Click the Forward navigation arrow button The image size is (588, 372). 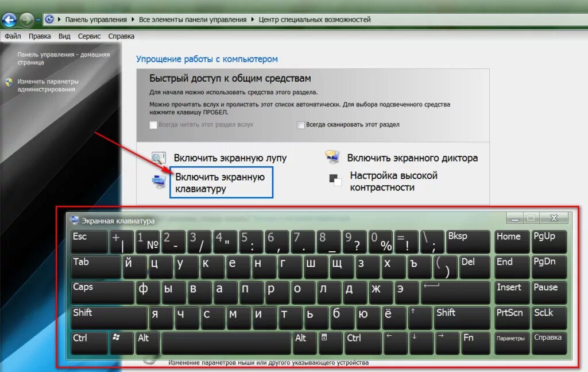point(26,20)
